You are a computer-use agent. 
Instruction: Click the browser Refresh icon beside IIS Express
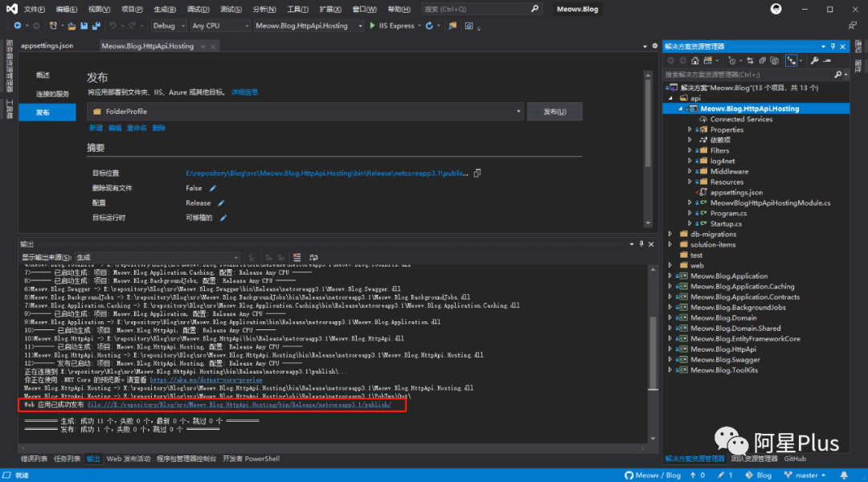(x=429, y=26)
